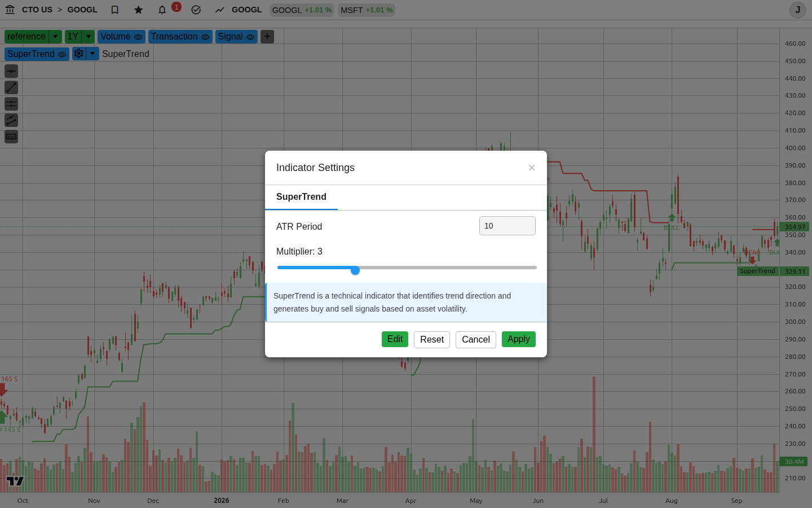Close the Indicator Settings dialog
The image size is (812, 508).
[532, 168]
